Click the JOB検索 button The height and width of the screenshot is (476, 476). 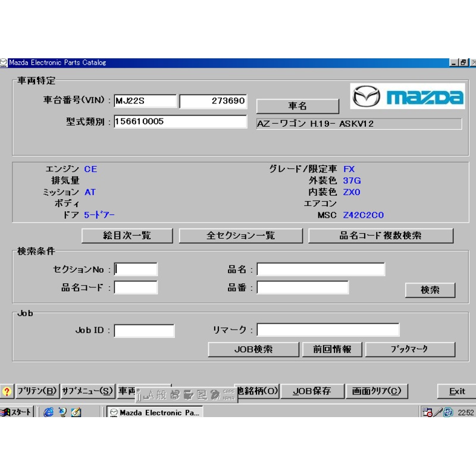point(253,349)
